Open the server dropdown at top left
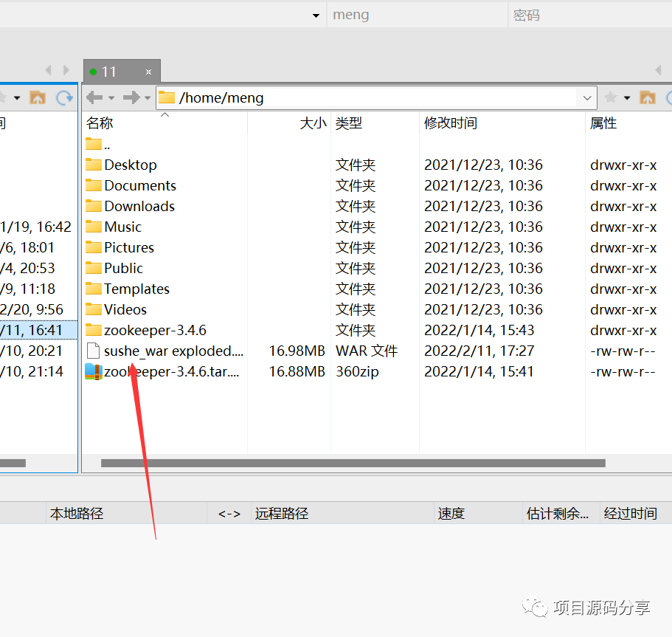The width and height of the screenshot is (672, 637). [316, 14]
